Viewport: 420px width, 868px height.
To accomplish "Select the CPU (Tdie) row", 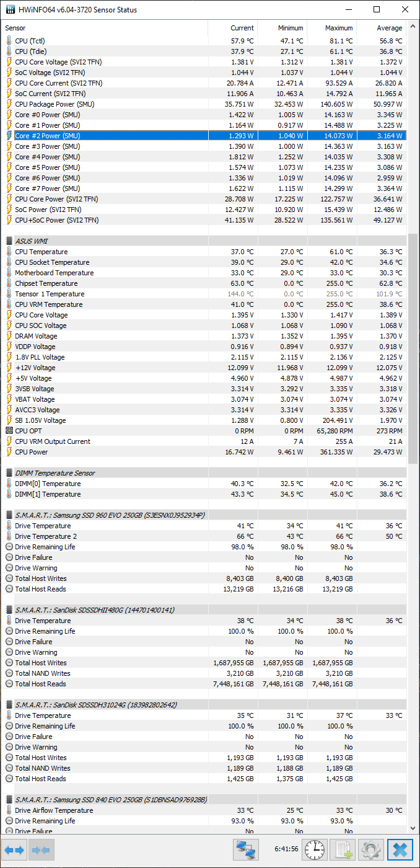I will click(x=204, y=51).
